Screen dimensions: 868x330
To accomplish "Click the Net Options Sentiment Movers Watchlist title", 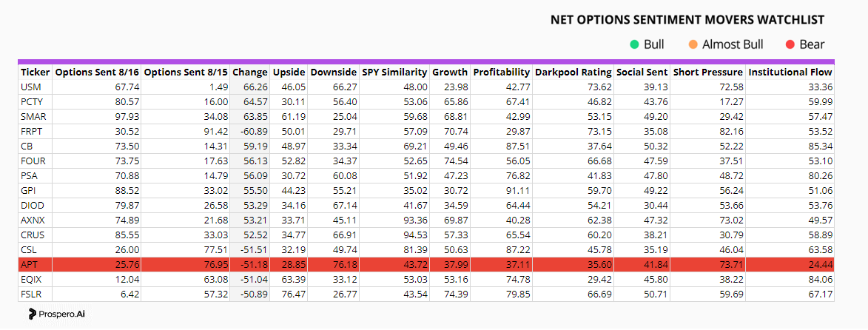I will pyautogui.click(x=687, y=20).
